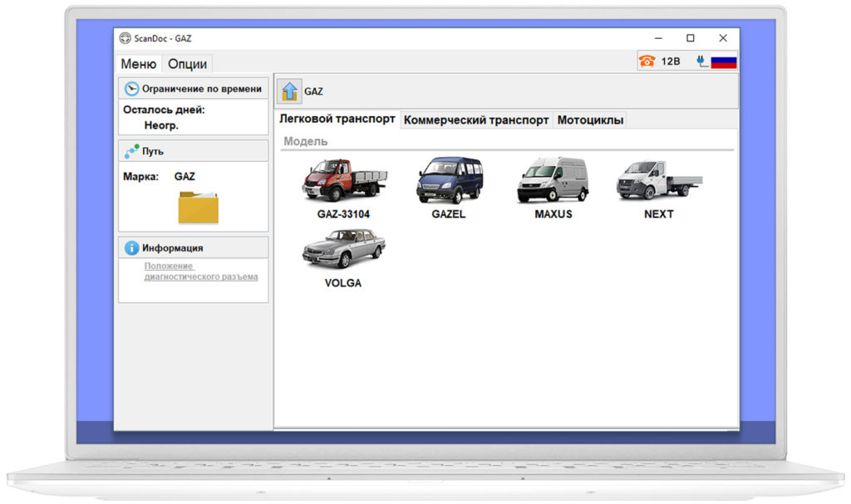
Task: Select the Легковой транспорт tab
Action: (x=337, y=119)
